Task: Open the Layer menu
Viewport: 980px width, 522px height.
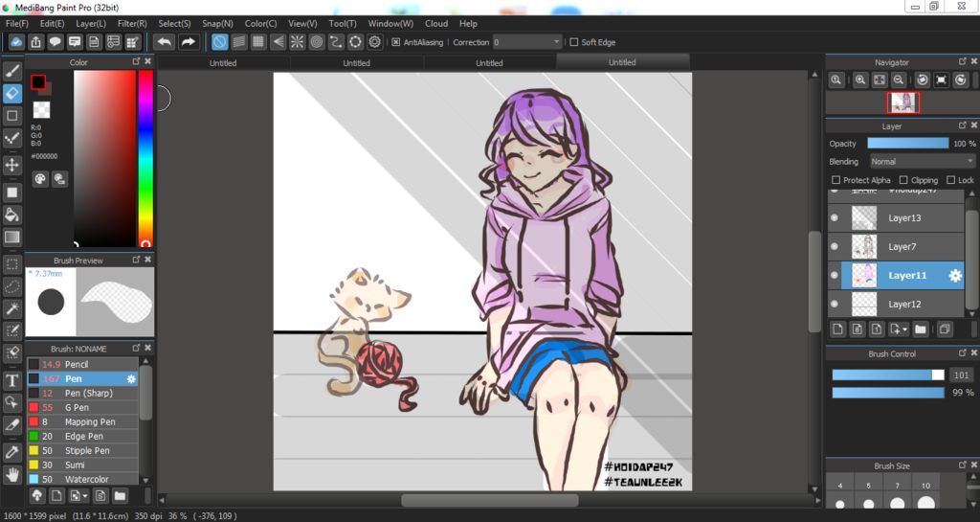Action: coord(91,23)
